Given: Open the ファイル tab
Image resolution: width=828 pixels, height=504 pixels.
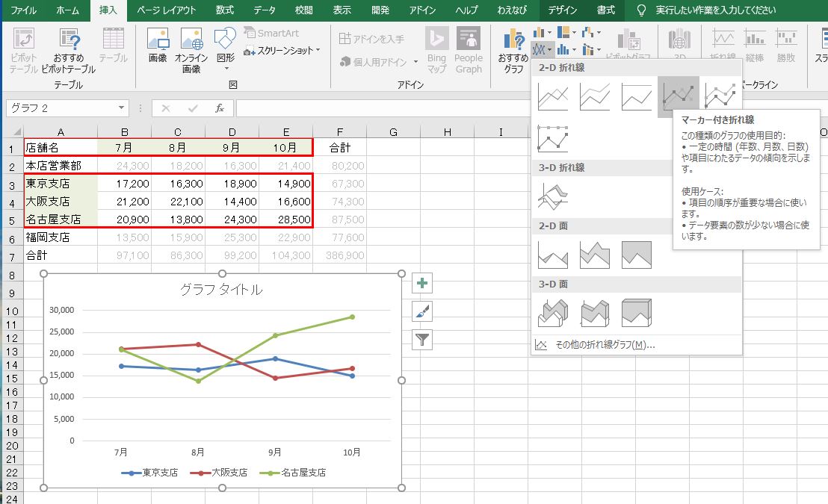Looking at the screenshot, I should pos(24,10).
